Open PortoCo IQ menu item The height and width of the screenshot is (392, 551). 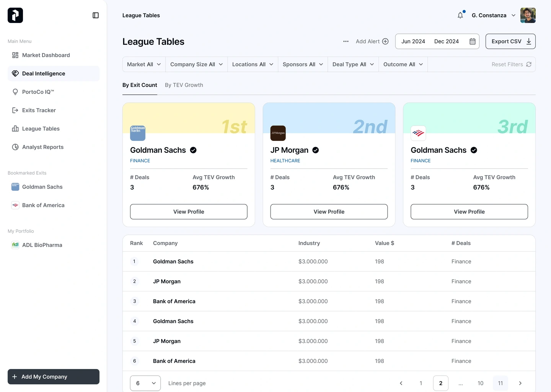point(54,92)
